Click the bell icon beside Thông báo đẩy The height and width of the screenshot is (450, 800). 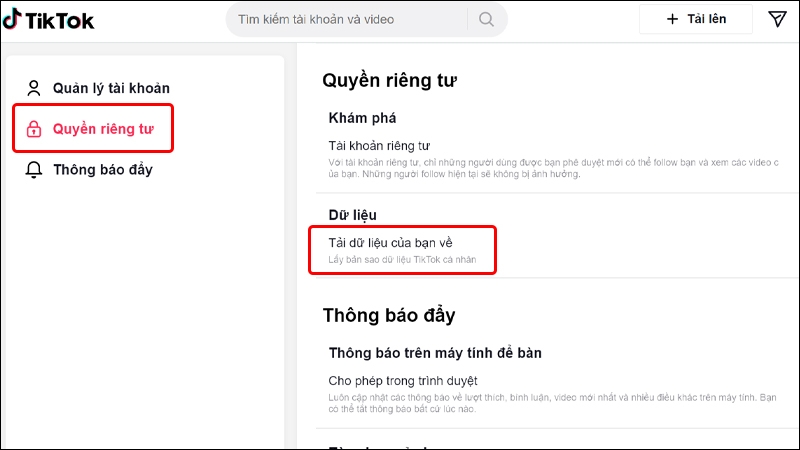point(34,170)
